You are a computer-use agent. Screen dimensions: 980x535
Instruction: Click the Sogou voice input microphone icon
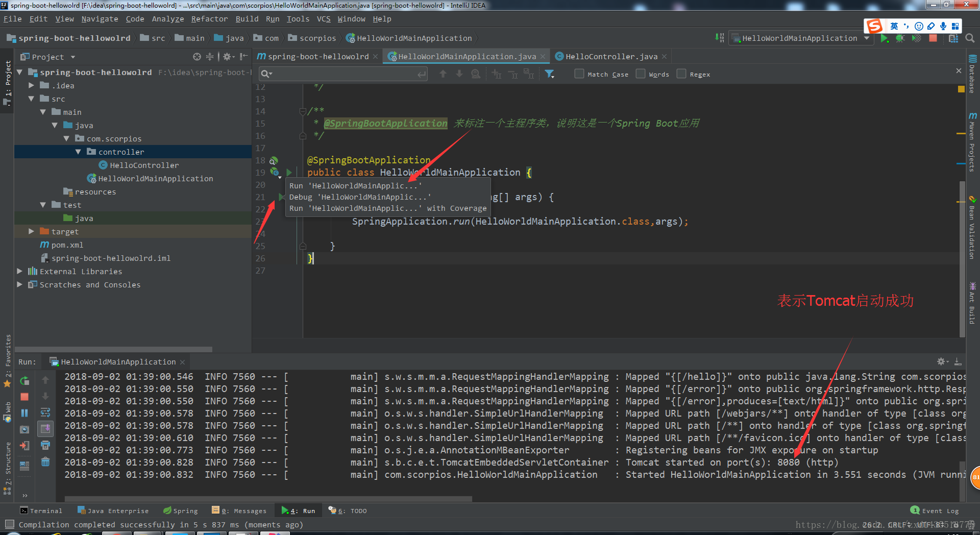tap(943, 26)
